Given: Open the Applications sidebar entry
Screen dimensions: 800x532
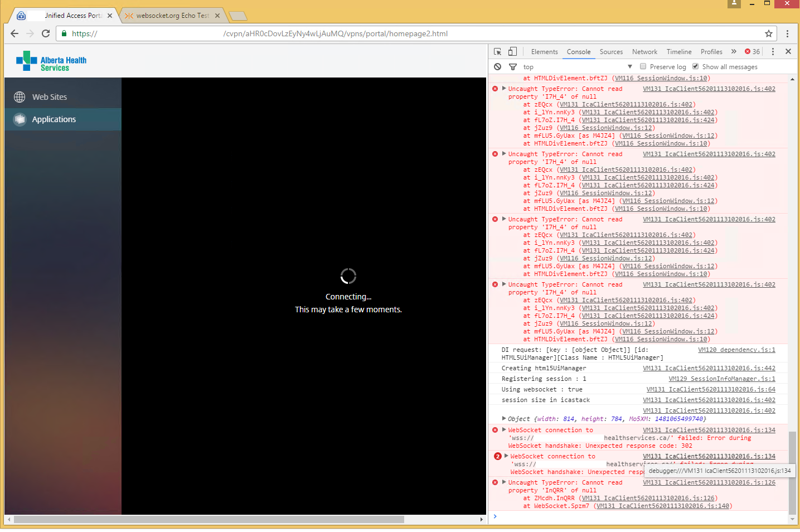Looking at the screenshot, I should point(54,119).
